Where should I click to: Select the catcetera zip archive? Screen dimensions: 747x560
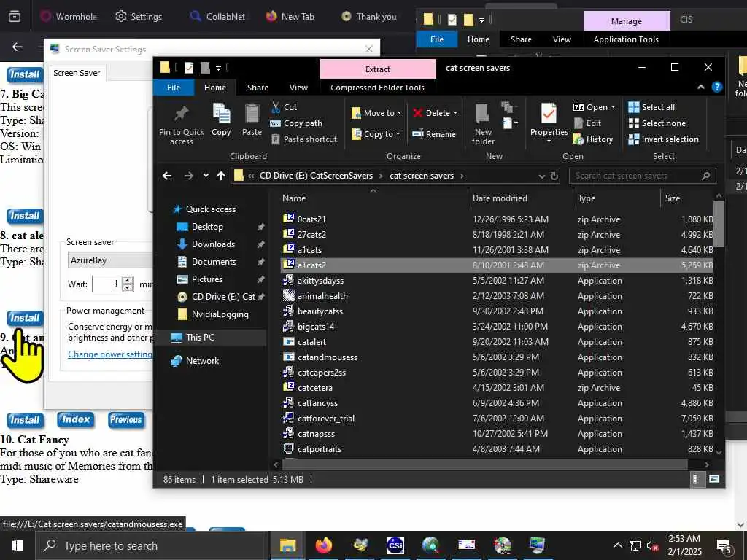pos(315,388)
